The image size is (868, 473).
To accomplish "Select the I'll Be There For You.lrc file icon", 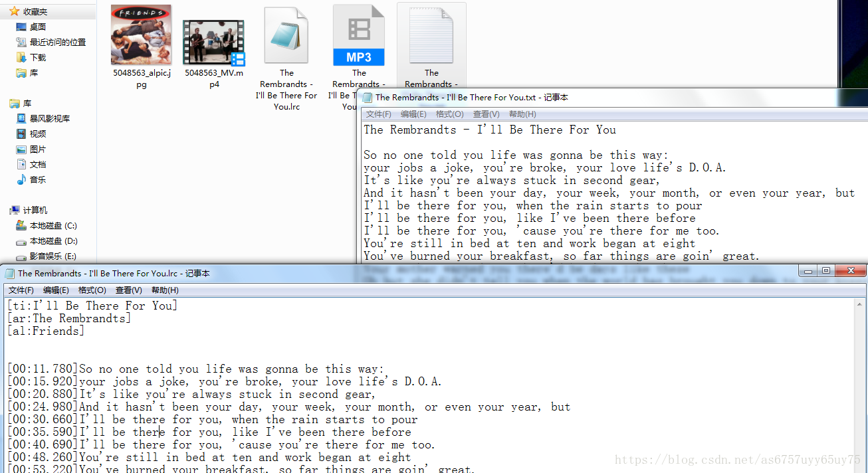I will pyautogui.click(x=286, y=35).
